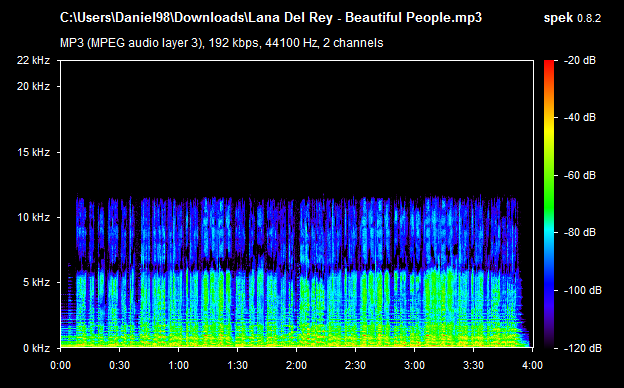Click the 10 kHz frequency axis label

tap(33, 217)
